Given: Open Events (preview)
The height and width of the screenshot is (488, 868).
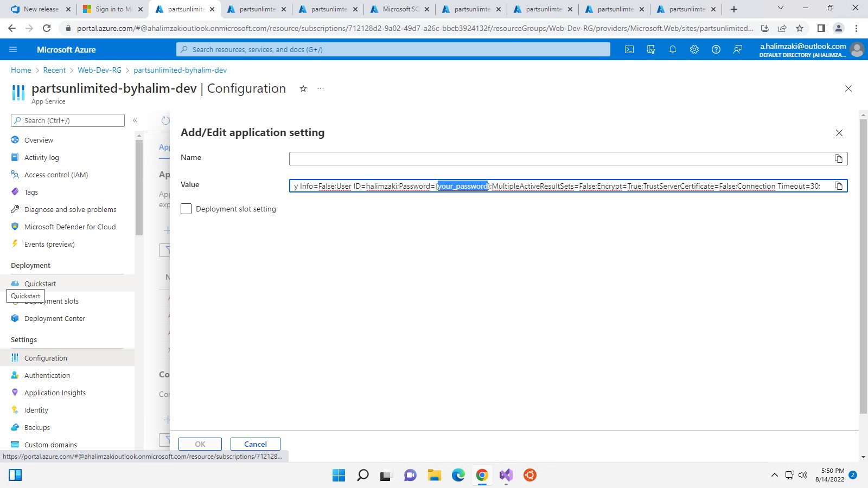Looking at the screenshot, I should (x=49, y=244).
